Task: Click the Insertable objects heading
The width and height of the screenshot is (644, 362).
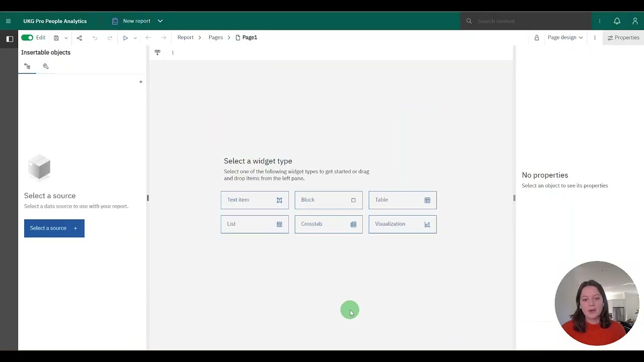Action: [x=46, y=52]
